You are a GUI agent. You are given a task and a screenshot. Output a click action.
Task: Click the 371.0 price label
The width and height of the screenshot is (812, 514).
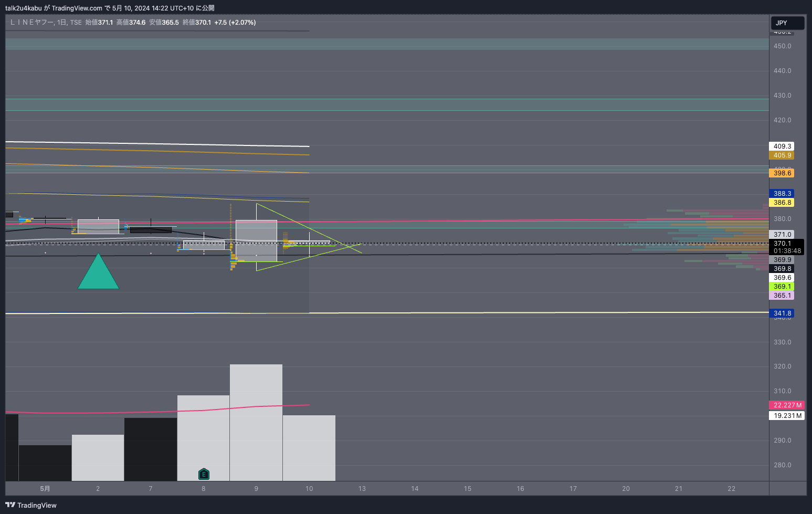coord(782,235)
